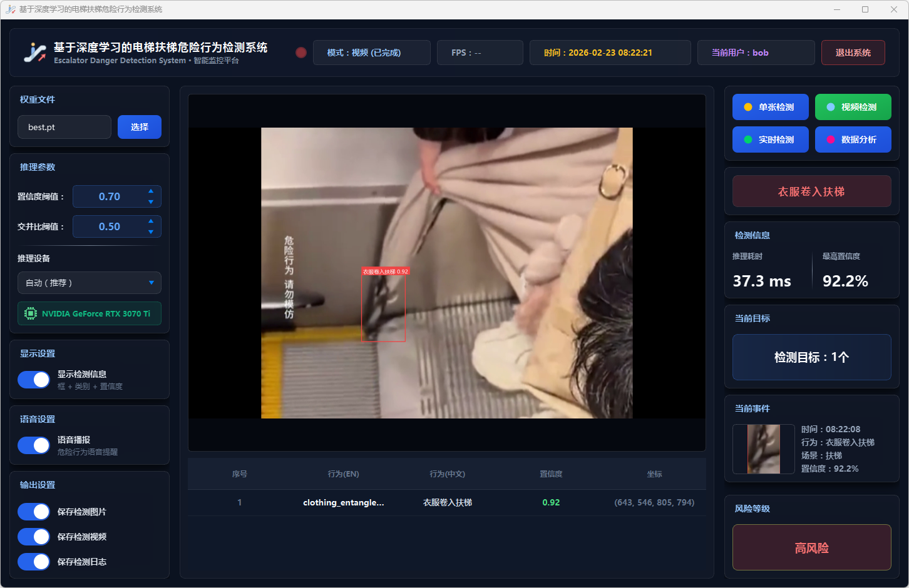Image resolution: width=909 pixels, height=588 pixels.
Task: Click the yellow dot on 单张检测 button
Action: pos(747,107)
